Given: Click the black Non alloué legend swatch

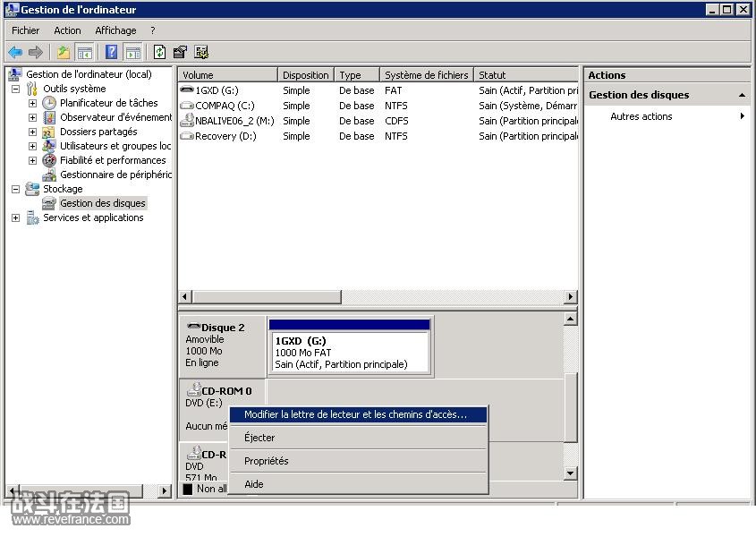Looking at the screenshot, I should [x=188, y=489].
